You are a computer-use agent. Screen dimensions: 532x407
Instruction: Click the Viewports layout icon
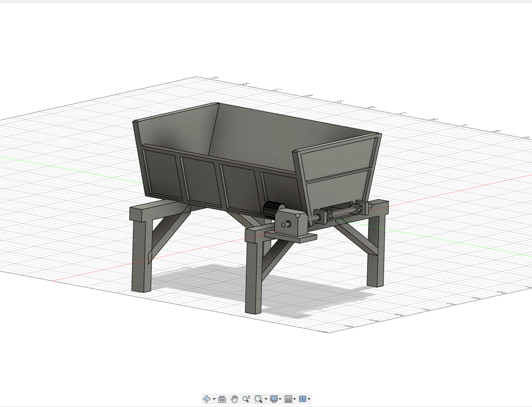(x=303, y=399)
